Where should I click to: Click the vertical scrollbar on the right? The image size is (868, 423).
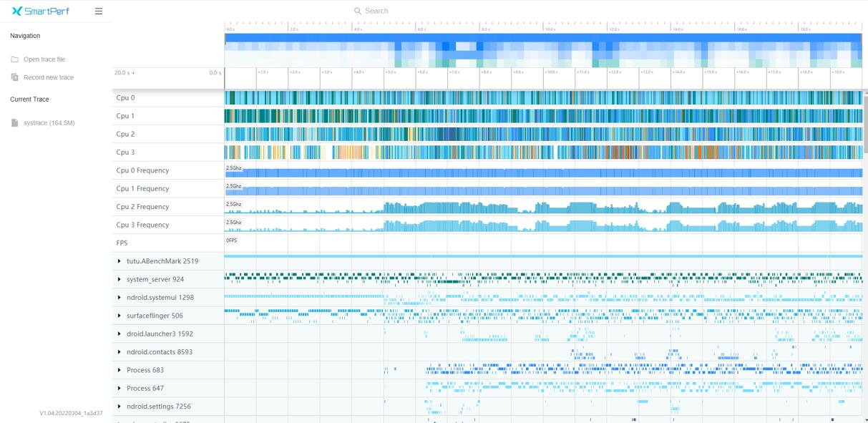865,122
